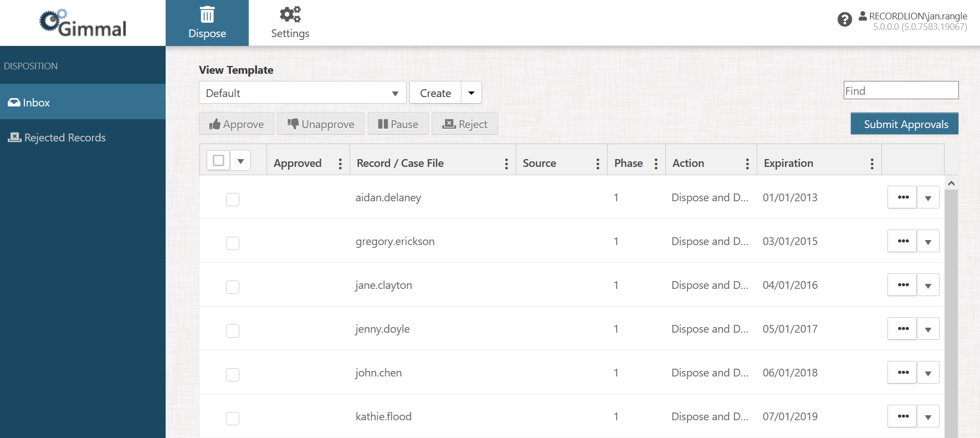Open the Create button dropdown arrow
980x438 pixels.
471,93
